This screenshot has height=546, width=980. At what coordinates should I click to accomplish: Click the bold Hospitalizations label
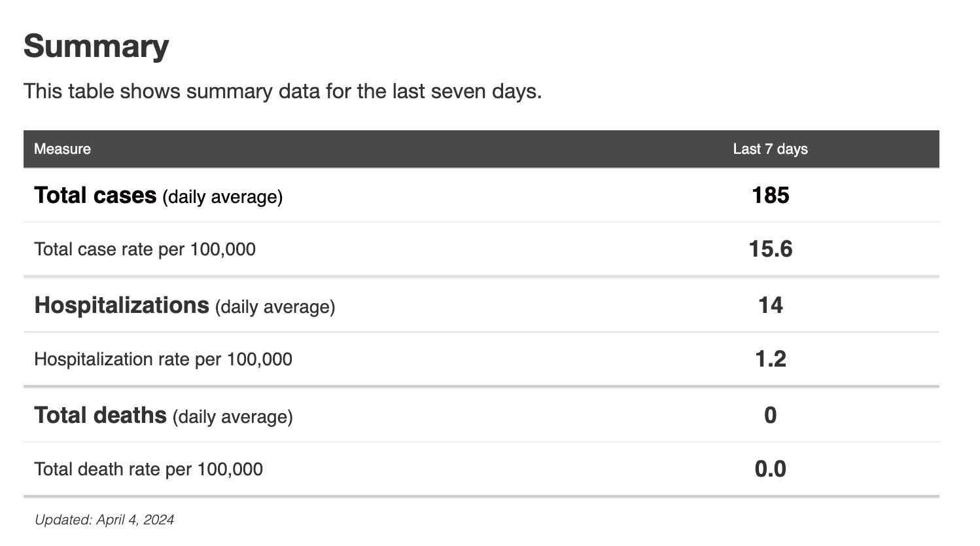[121, 305]
